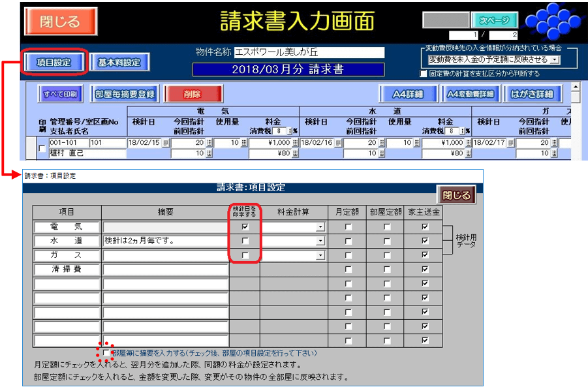The height and width of the screenshot is (387, 588).
Task: Expand 料金計算 dropdown for ガス row
Action: 320,255
